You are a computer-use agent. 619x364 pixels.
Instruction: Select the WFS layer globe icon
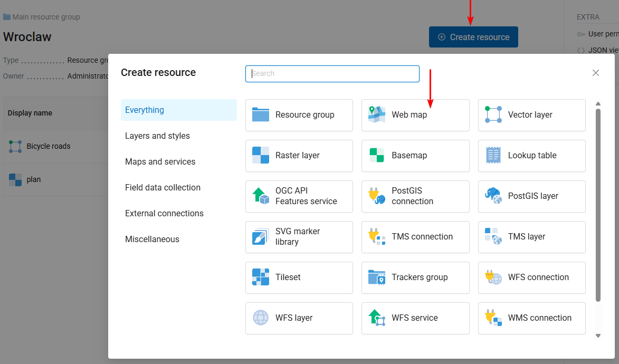pos(261,318)
